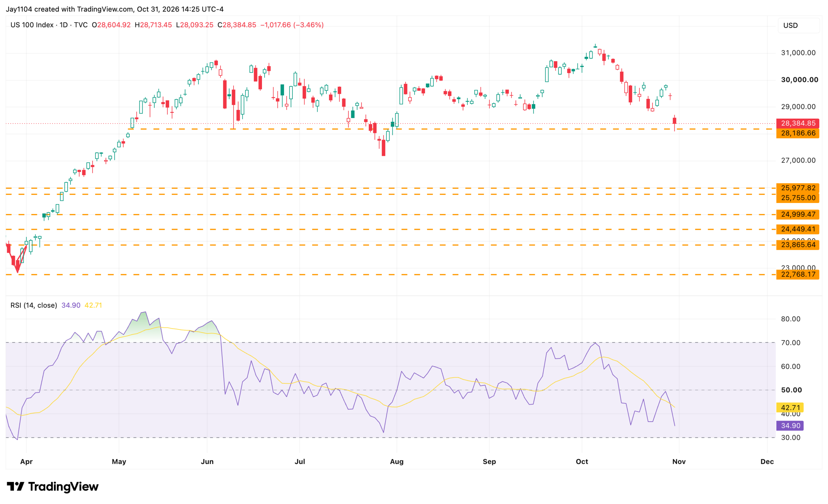Click the 24,999.47 level label
Screen dimensions: 828x504
pyautogui.click(x=798, y=214)
